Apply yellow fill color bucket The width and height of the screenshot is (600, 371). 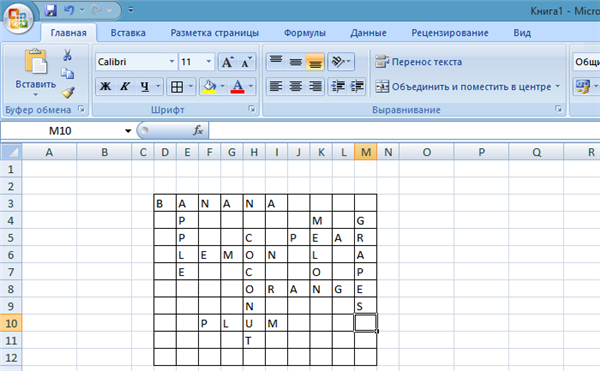[209, 86]
